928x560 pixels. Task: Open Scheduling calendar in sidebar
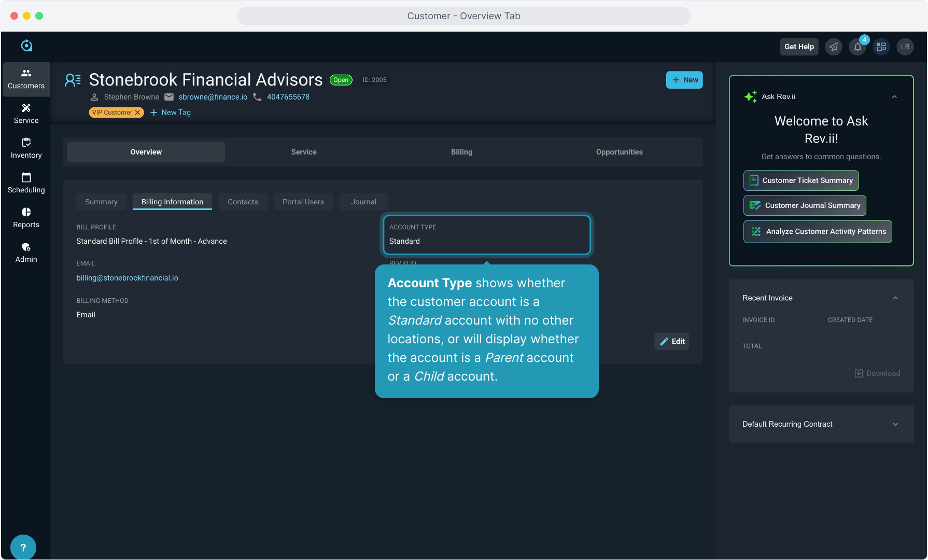tap(26, 183)
